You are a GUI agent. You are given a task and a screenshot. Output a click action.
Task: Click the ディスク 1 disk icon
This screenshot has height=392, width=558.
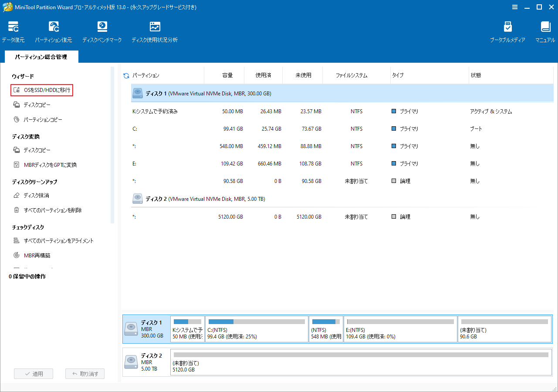tap(138, 93)
